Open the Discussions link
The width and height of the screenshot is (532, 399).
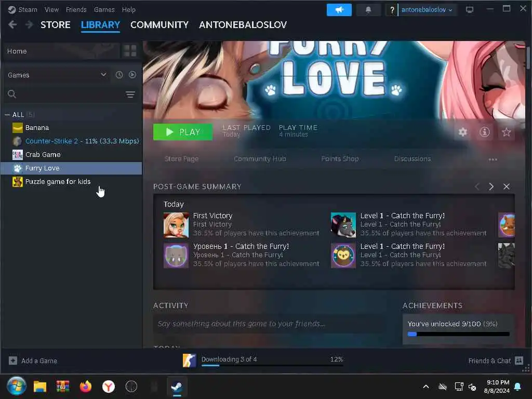click(x=413, y=159)
